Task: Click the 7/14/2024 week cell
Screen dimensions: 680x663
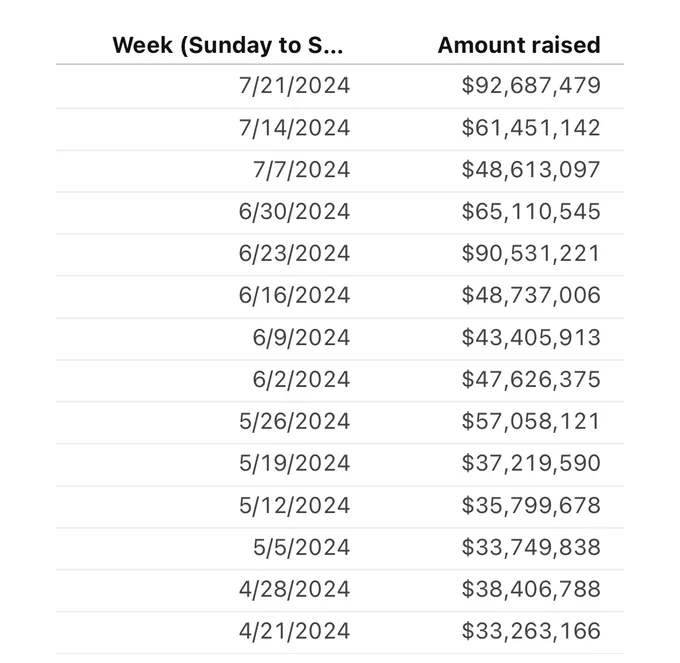Action: (294, 128)
